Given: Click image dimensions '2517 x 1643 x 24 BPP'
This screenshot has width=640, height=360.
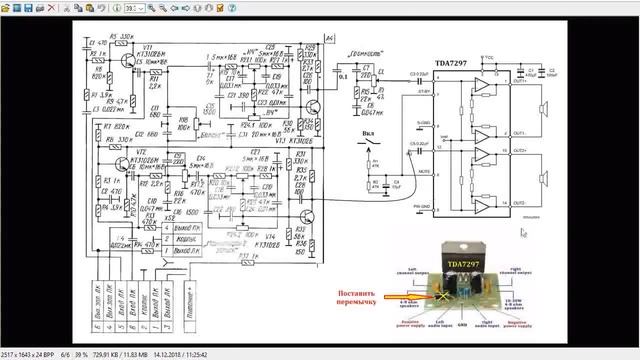Looking at the screenshot, I should pyautogui.click(x=27, y=355).
